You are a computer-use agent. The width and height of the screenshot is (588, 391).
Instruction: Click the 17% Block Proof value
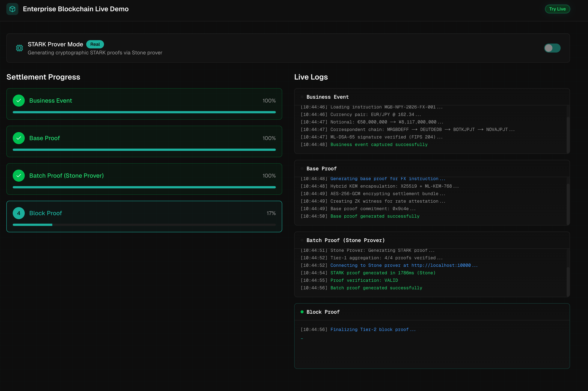271,213
